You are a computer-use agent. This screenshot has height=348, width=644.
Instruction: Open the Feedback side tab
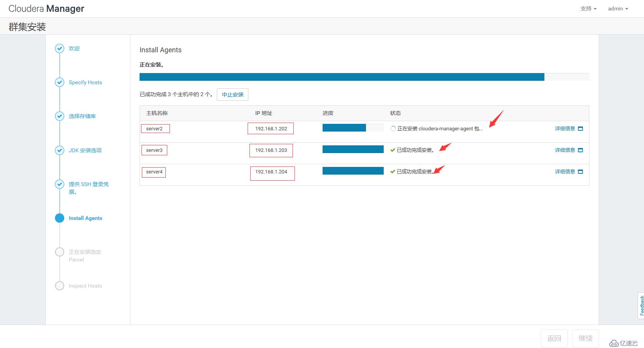(x=641, y=306)
